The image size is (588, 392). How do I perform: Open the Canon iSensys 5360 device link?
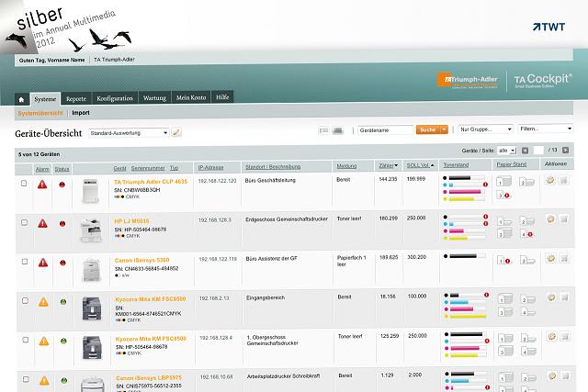click(141, 260)
